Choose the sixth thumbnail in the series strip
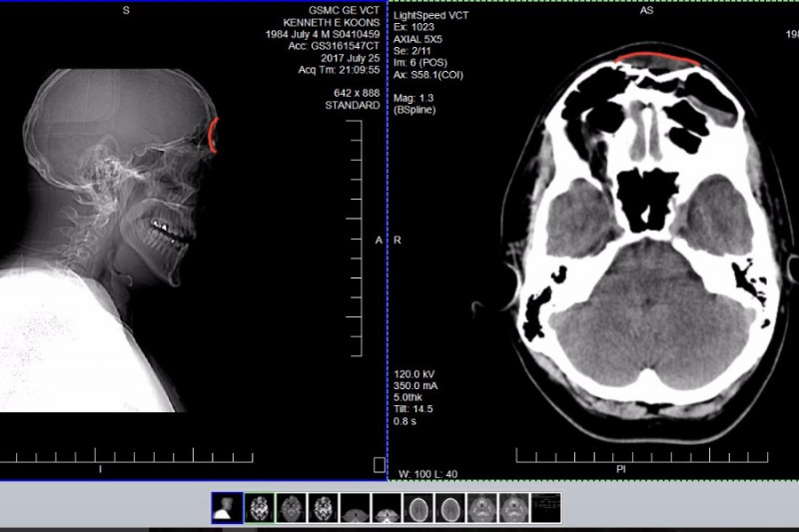 [x=387, y=507]
